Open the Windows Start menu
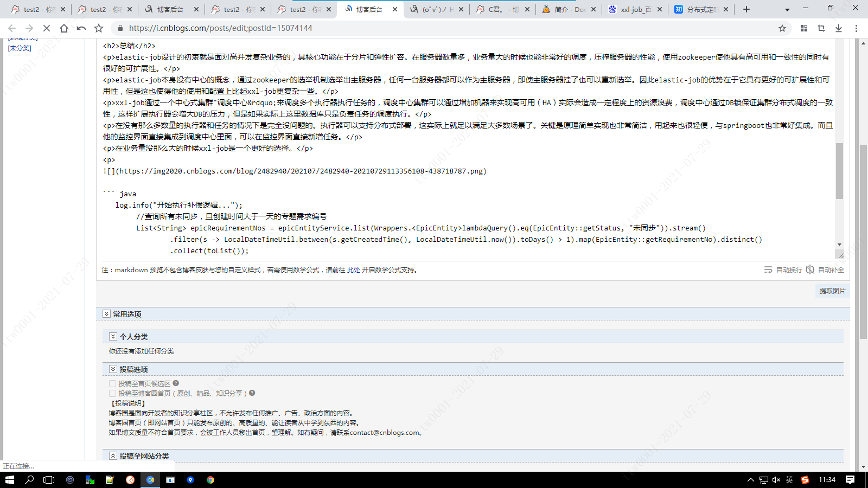Viewport: 868px width, 488px height. pos(9,480)
